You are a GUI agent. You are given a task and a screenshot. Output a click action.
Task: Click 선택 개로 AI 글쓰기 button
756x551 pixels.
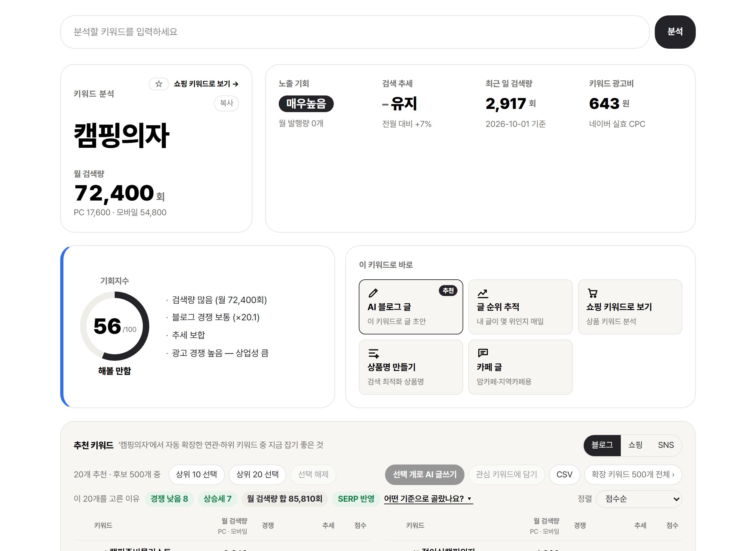[x=424, y=474]
